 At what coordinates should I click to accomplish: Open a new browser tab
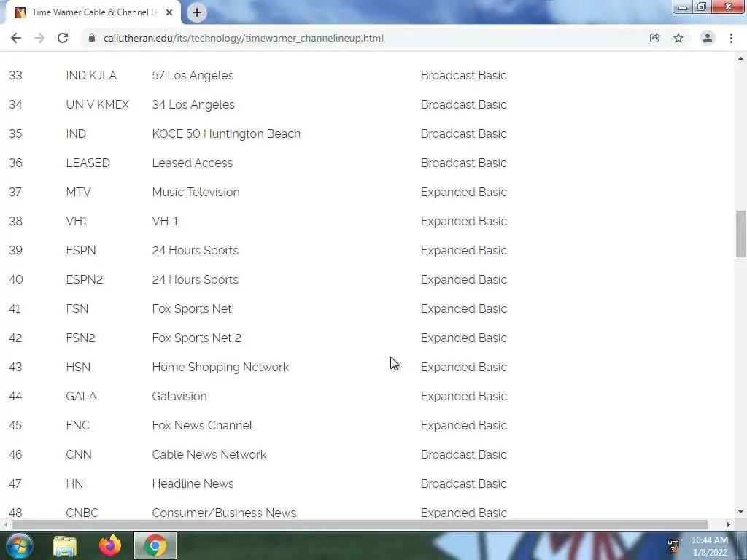[x=197, y=12]
